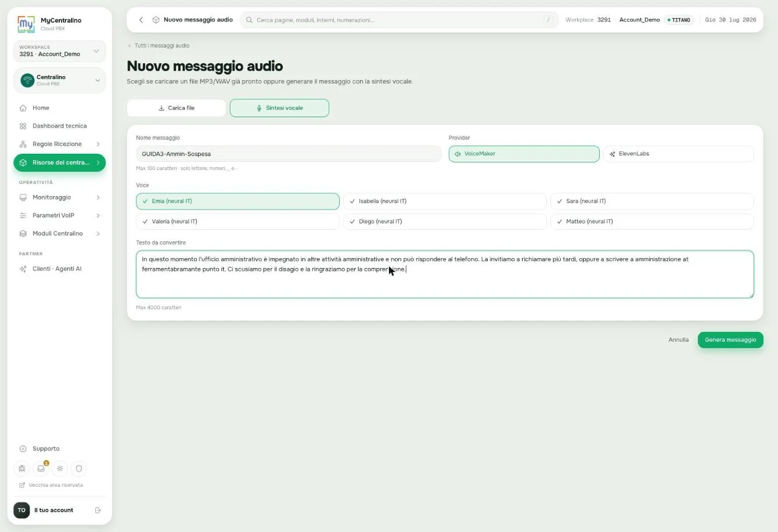This screenshot has height=532, width=778.
Task: Click Genera messaggio button
Action: point(730,340)
